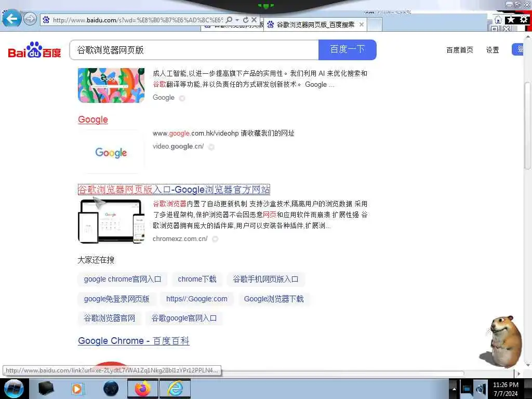
Task: Open IE Tools gear menu
Action: 524,20
